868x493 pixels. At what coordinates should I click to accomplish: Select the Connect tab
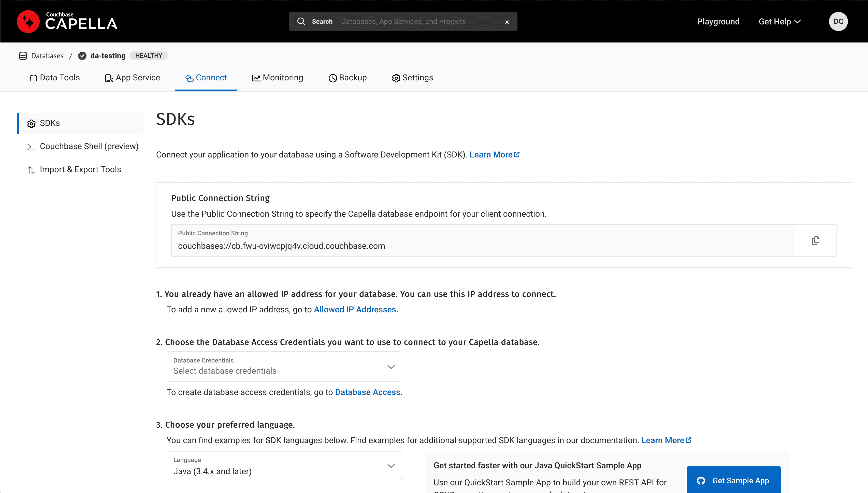[x=206, y=78]
